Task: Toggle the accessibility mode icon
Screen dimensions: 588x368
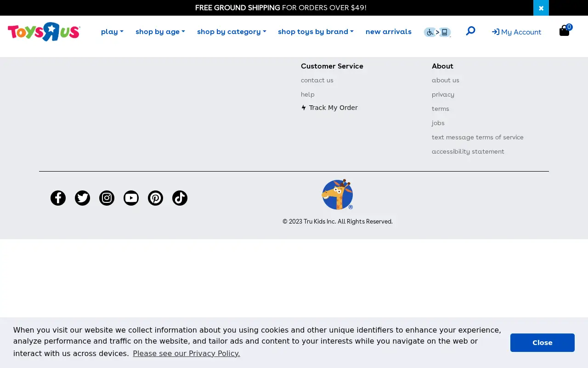Action: [437, 32]
